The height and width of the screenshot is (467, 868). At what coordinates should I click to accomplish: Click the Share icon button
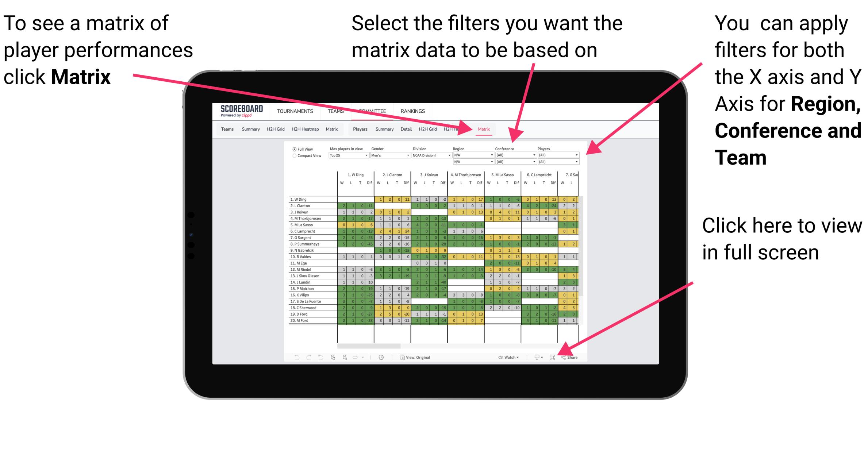(569, 357)
